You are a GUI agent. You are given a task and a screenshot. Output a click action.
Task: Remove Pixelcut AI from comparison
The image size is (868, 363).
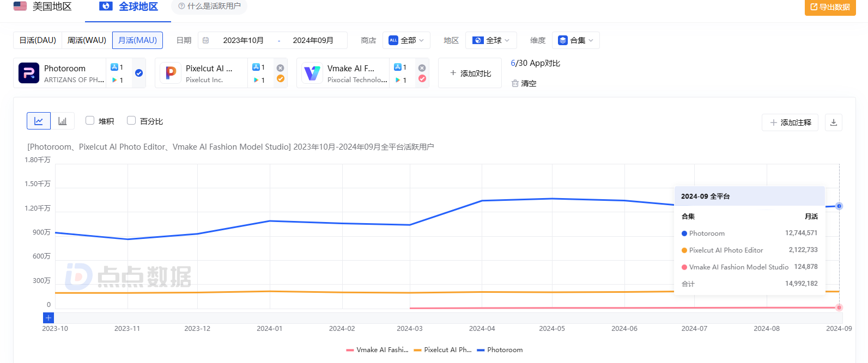pyautogui.click(x=280, y=68)
